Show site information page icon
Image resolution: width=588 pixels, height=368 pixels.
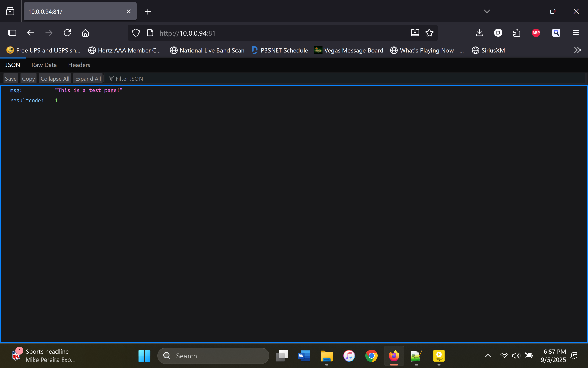(x=150, y=33)
